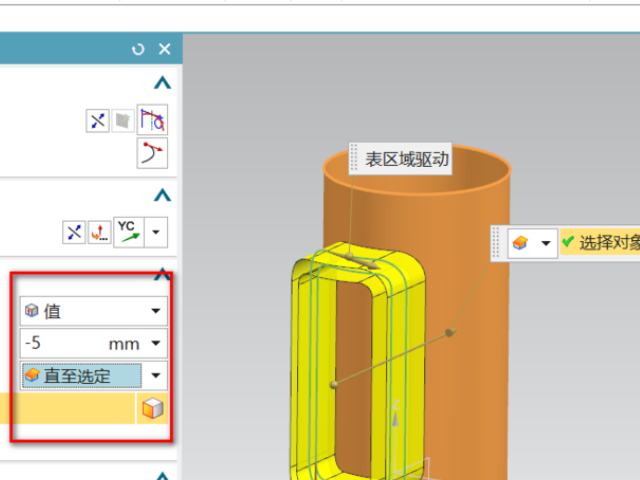This screenshot has width=640, height=480.
Task: Click the curve icon with red arrow
Action: (152, 153)
